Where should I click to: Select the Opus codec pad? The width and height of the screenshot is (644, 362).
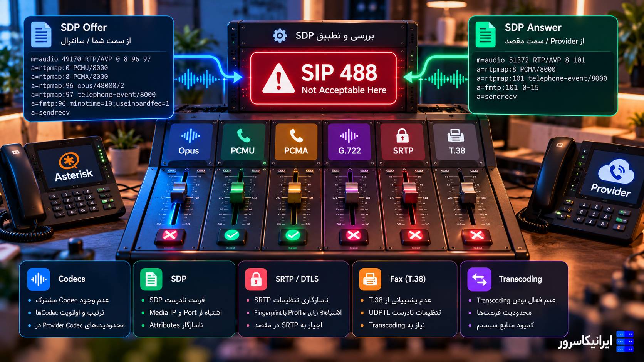click(189, 142)
